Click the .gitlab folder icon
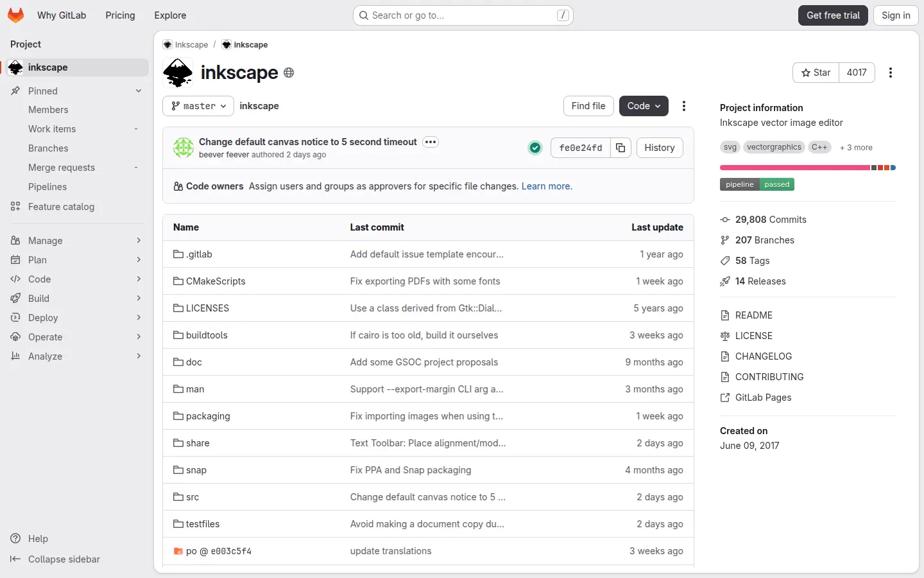The image size is (924, 578). tap(178, 254)
